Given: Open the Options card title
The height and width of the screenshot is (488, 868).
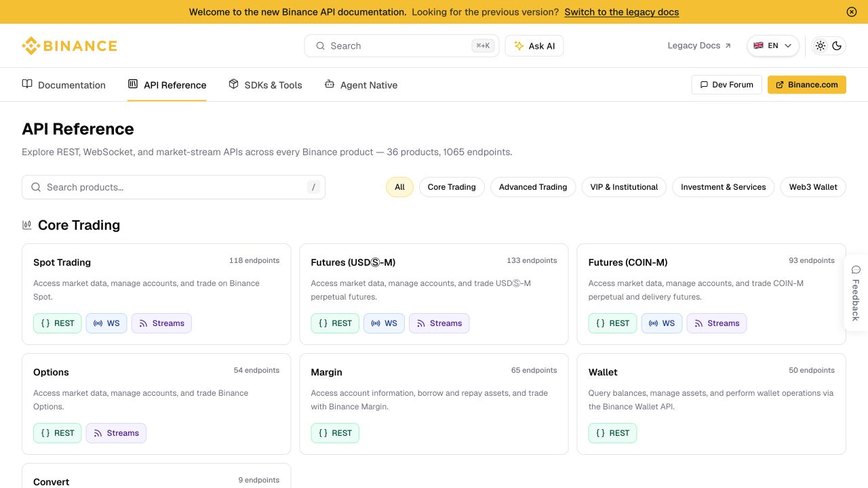Looking at the screenshot, I should (51, 372).
